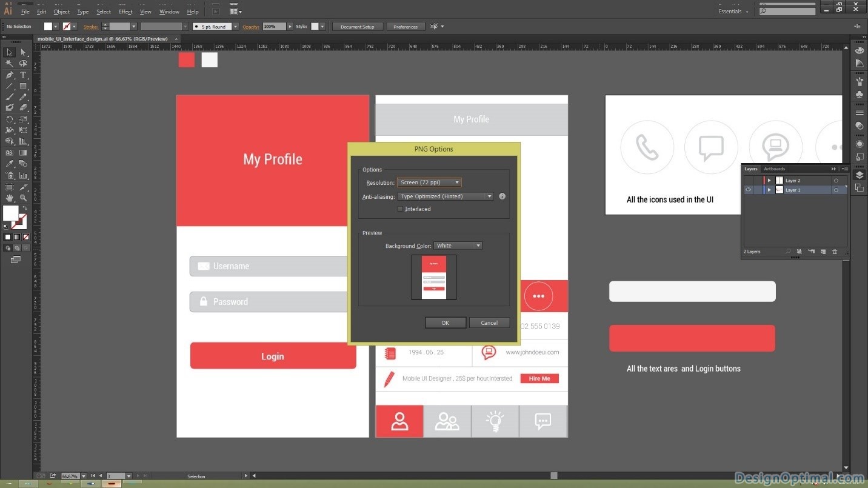Open the File menu

pos(25,12)
